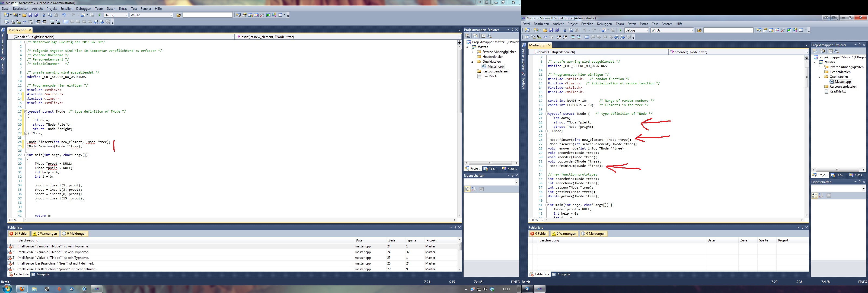Click the alphabetical sort icon in the left Eigenschaften panel

point(473,189)
